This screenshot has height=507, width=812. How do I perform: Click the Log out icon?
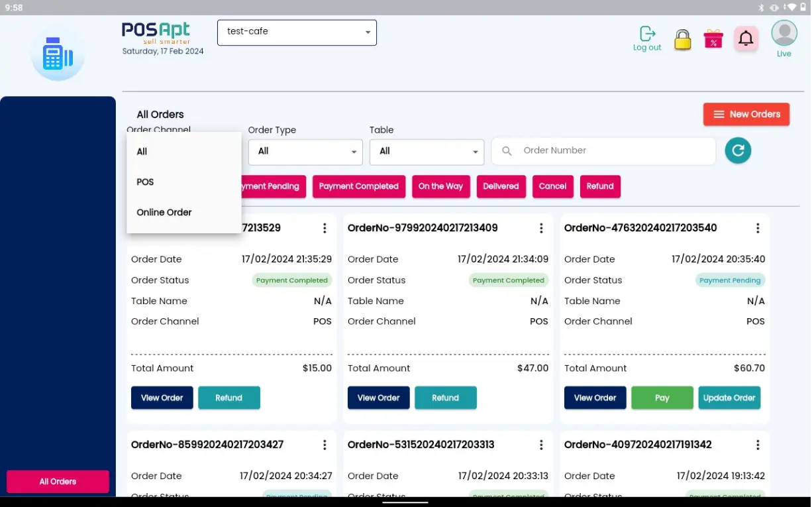647,34
